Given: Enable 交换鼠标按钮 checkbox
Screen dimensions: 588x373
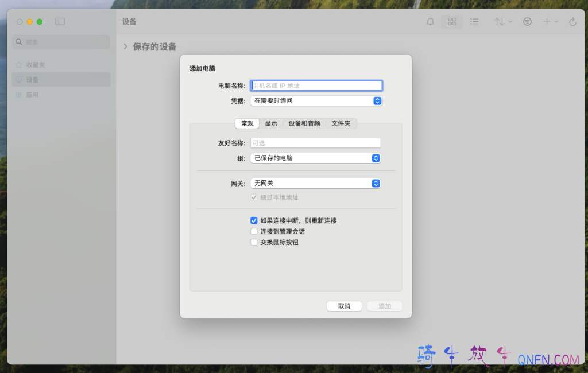Looking at the screenshot, I should coord(254,242).
